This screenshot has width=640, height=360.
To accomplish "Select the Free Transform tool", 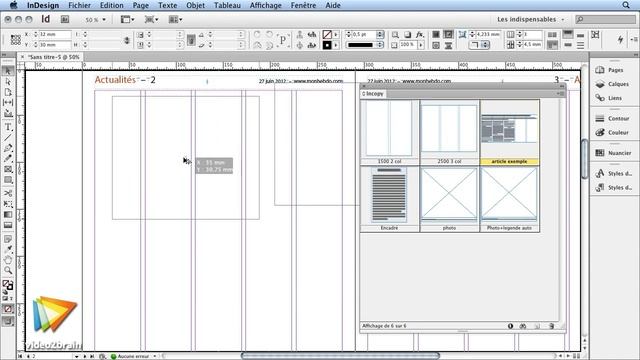I will pos(8,204).
